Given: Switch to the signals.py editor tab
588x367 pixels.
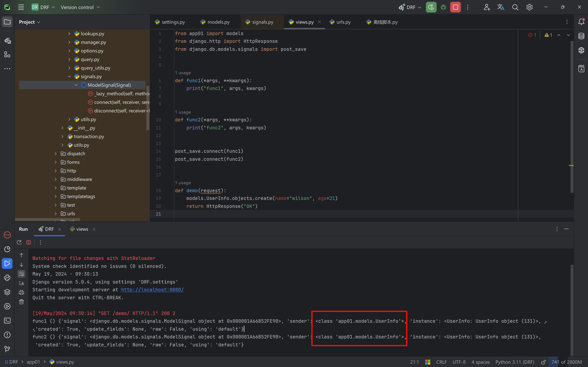Looking at the screenshot, I should [x=262, y=22].
